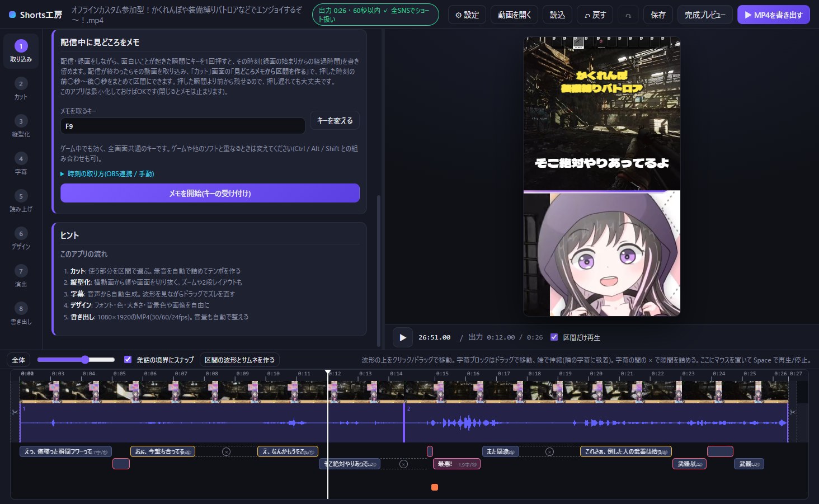Click the 動画を開く button
Image resolution: width=819 pixels, height=504 pixels.
pyautogui.click(x=514, y=15)
